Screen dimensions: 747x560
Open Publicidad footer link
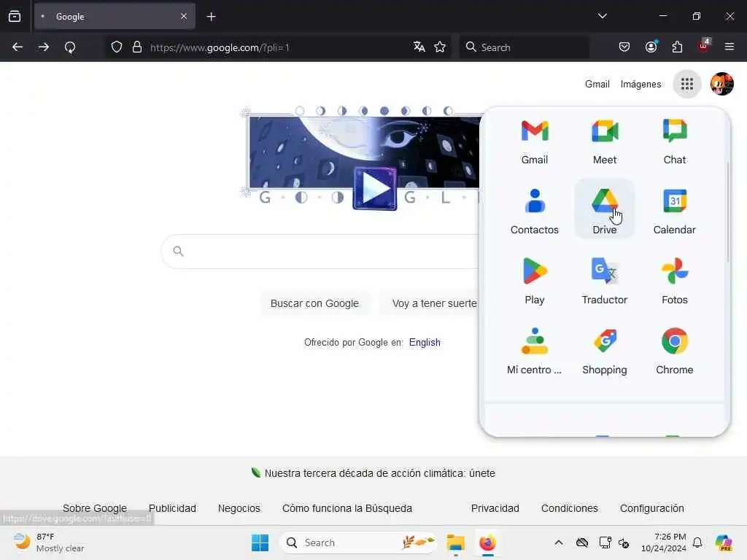pos(172,508)
